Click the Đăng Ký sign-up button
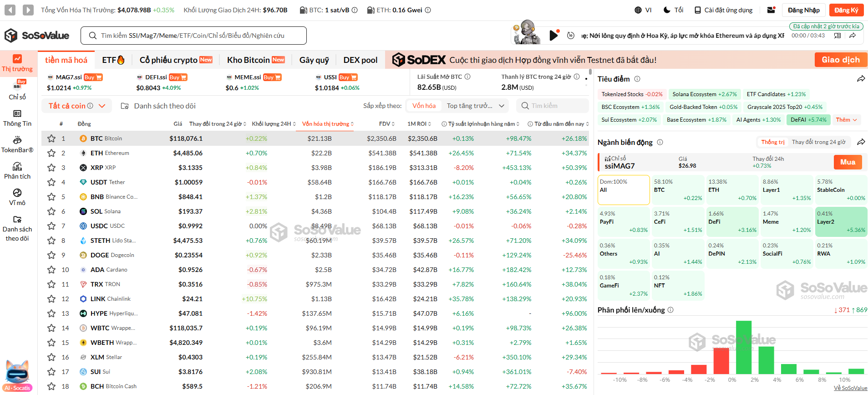This screenshot has width=868, height=395. pos(846,10)
